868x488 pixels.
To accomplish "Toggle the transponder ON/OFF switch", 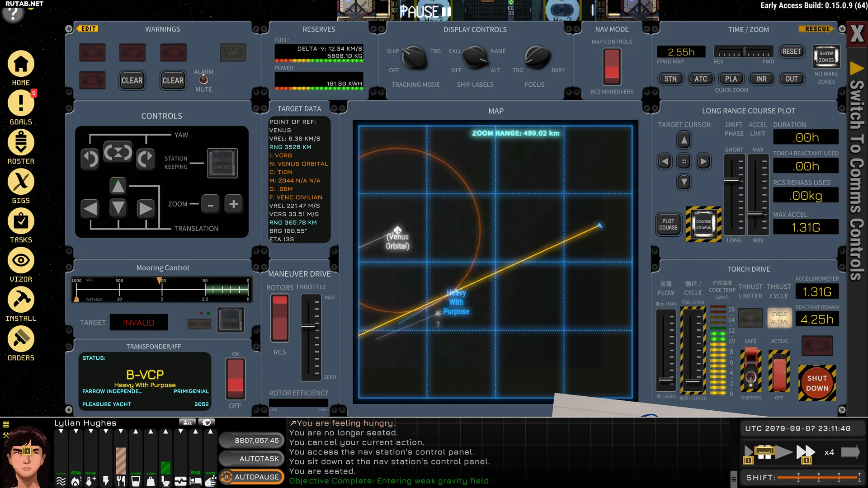I will 236,379.
